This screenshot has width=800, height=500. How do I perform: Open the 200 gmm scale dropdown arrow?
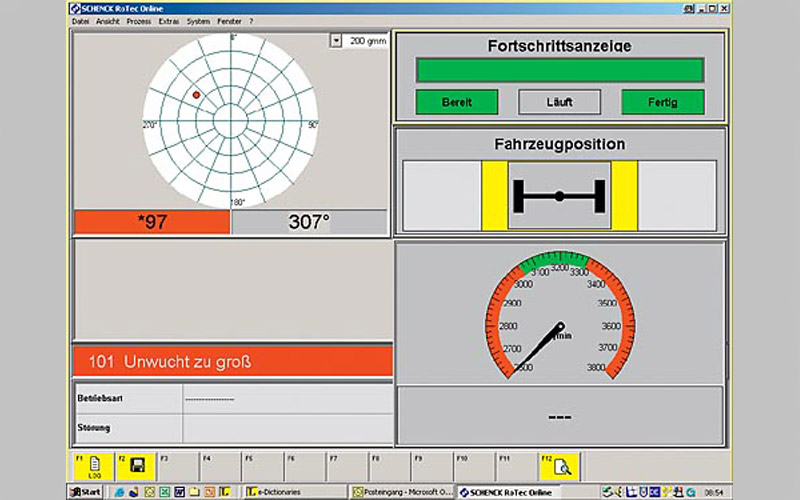[x=336, y=41]
